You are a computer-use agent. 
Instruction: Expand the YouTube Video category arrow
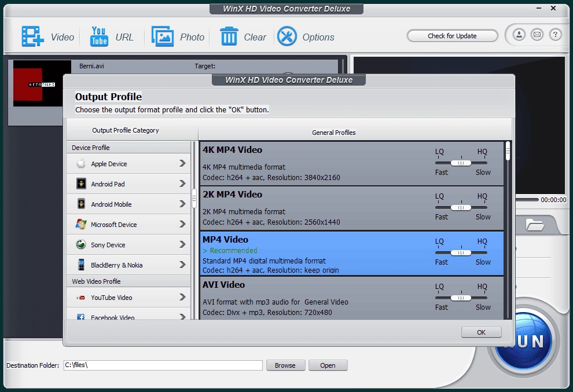pos(182,297)
